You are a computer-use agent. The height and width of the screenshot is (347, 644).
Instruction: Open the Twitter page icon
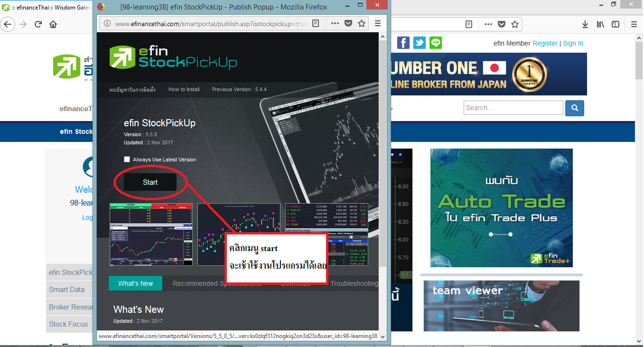pyautogui.click(x=420, y=43)
